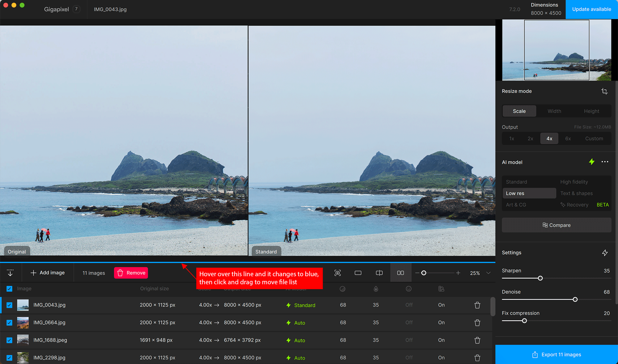Click the lightning icon in the IMG_0043.jpg row

pyautogui.click(x=288, y=305)
